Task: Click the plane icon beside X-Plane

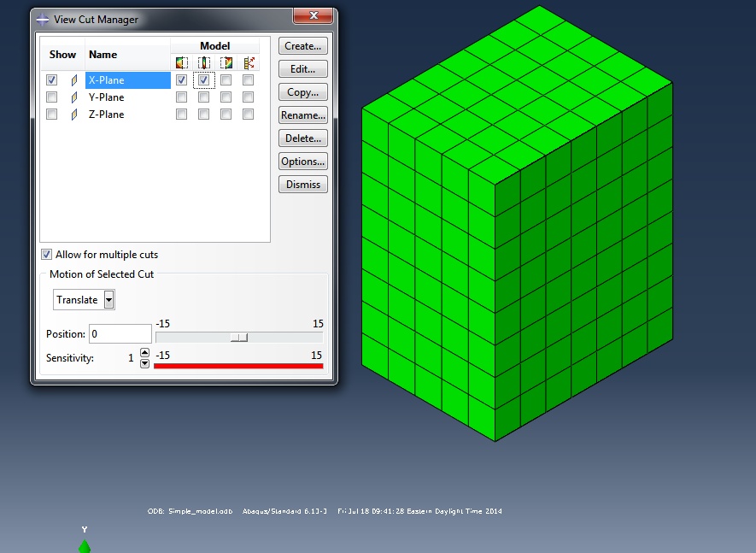Action: coord(74,80)
